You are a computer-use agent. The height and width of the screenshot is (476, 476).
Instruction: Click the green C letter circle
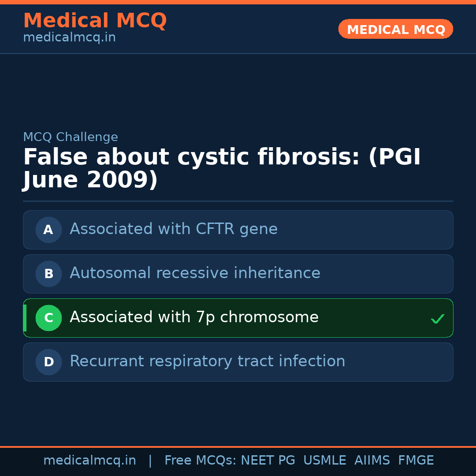[x=48, y=318]
